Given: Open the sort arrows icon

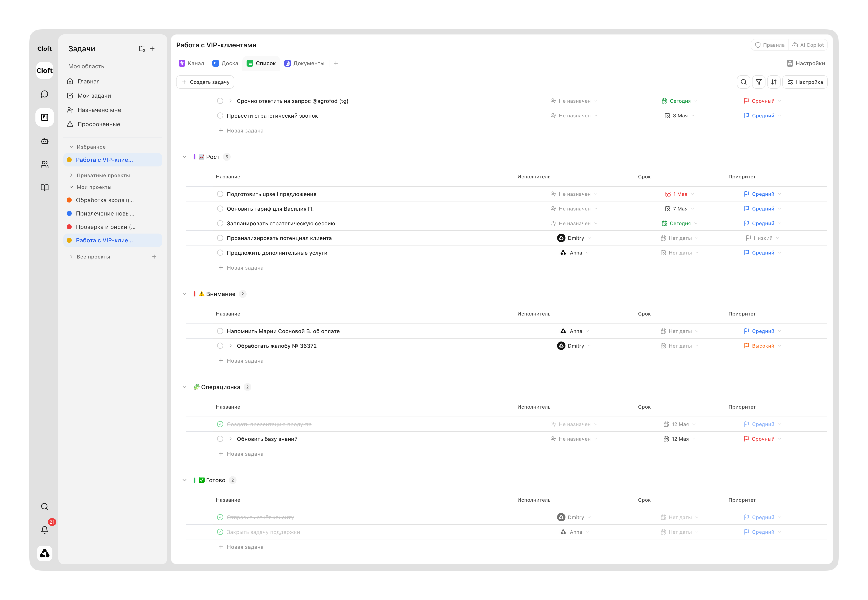Looking at the screenshot, I should pyautogui.click(x=774, y=82).
